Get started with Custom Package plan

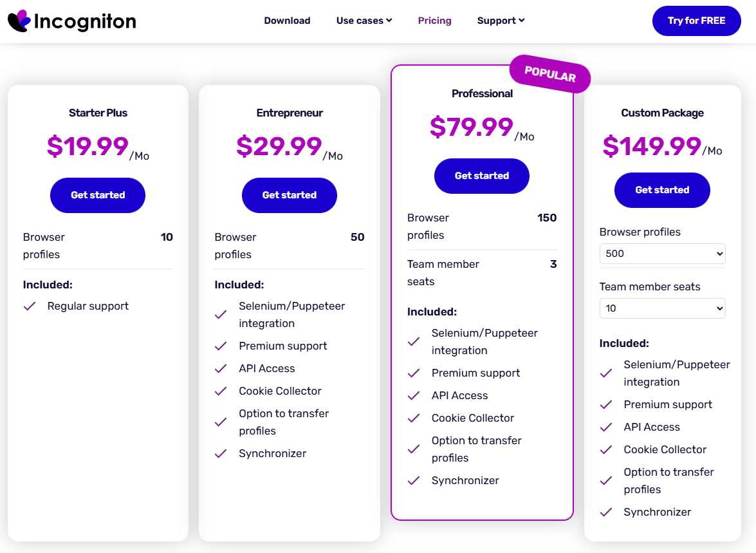(662, 190)
